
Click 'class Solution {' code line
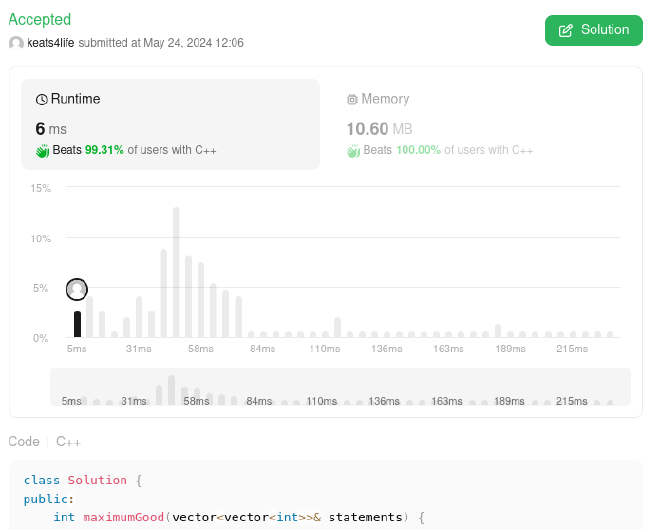[83, 480]
